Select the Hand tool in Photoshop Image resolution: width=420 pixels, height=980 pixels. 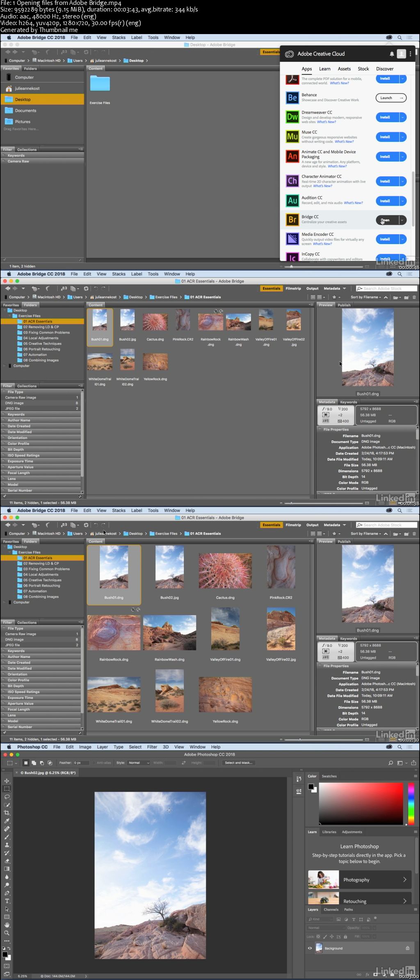point(7,925)
